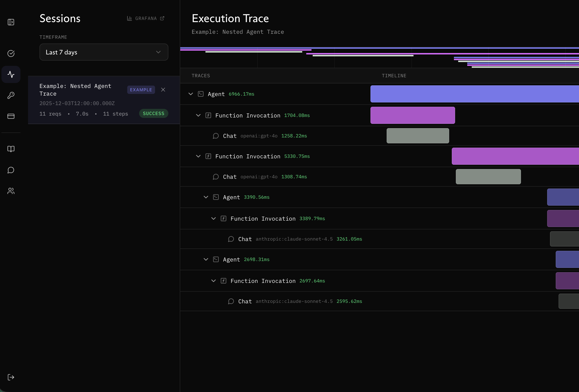Select the activity/traces icon in sidebar
Viewport: 579px width, 392px height.
pos(11,74)
